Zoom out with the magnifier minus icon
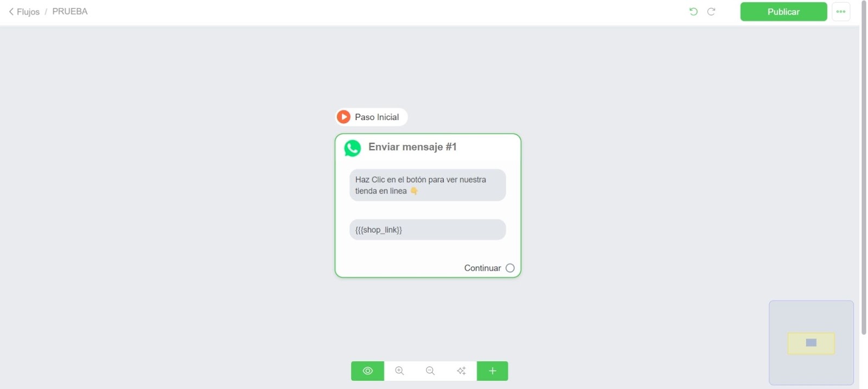The image size is (868, 389). (x=430, y=371)
